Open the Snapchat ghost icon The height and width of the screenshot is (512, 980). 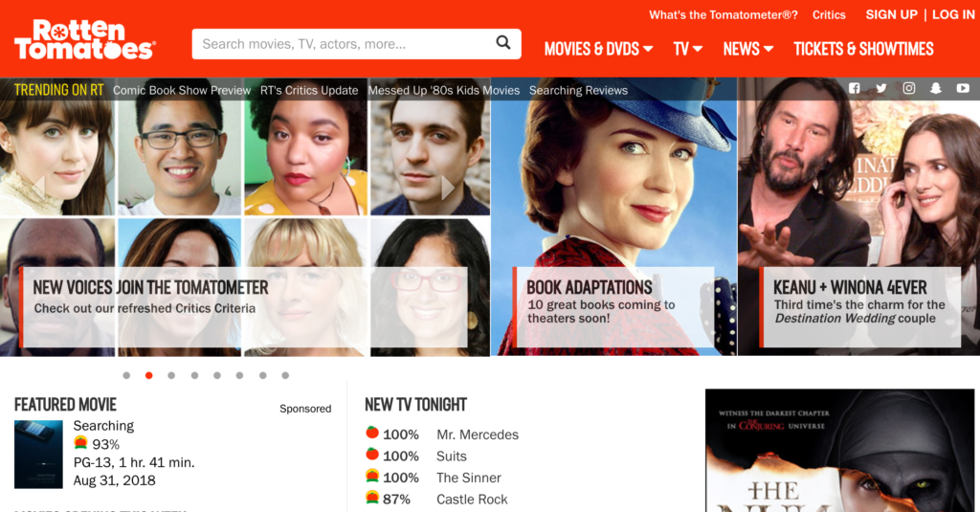pyautogui.click(x=936, y=88)
